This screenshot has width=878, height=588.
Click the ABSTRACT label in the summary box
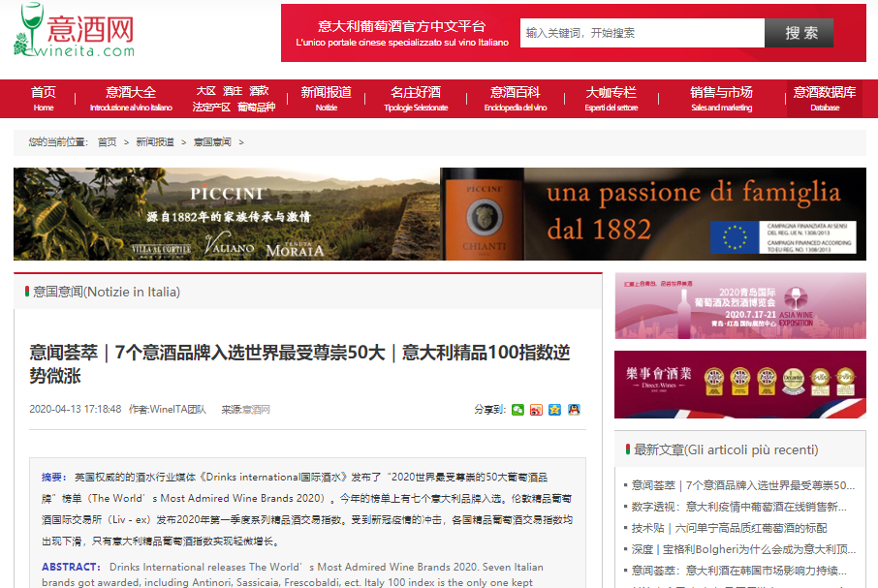point(71,567)
